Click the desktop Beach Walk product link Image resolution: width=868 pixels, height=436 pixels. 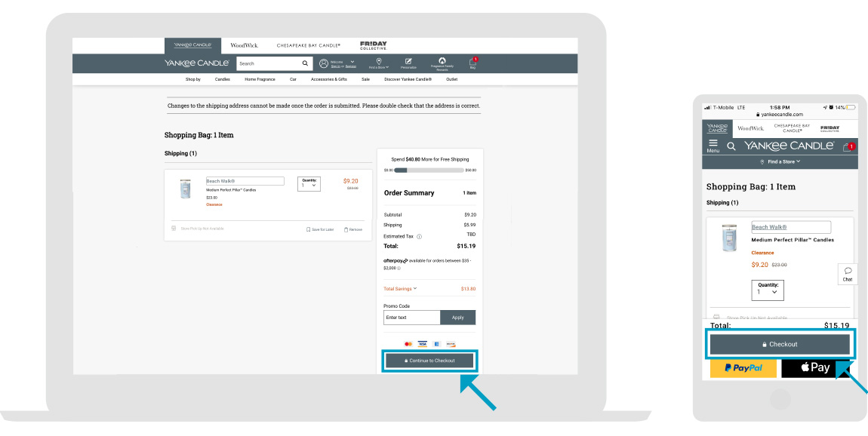(221, 181)
